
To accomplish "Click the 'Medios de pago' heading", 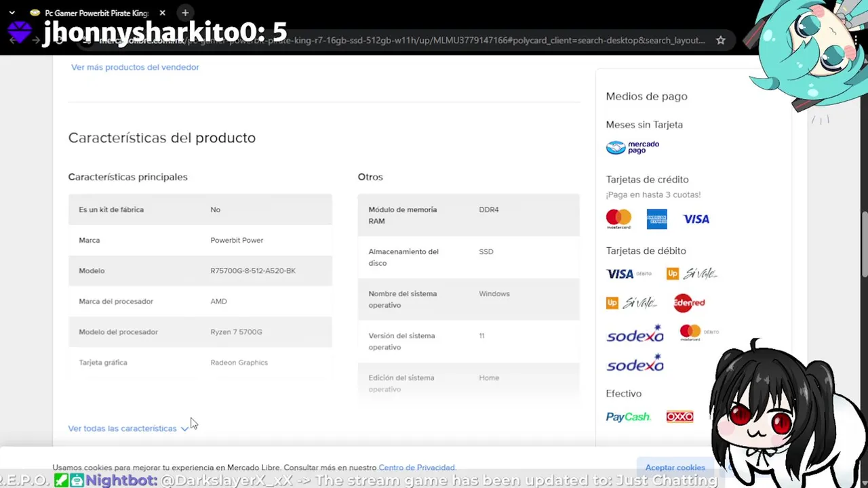I will pyautogui.click(x=646, y=96).
